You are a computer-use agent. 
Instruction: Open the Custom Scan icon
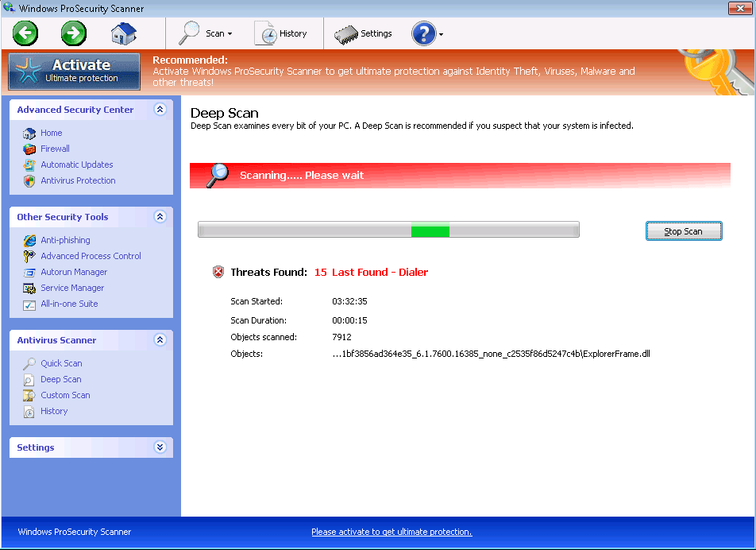[x=29, y=395]
